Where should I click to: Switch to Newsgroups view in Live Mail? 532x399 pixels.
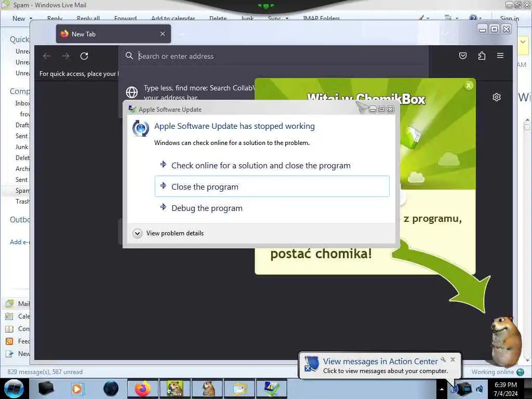(17, 354)
